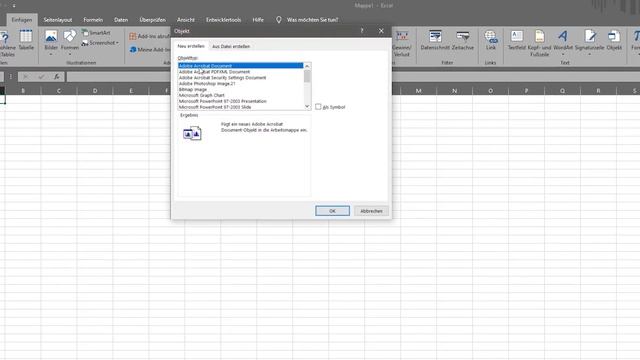
Task: Click Abbrechen in the Objekt dialog
Action: pos(371,211)
